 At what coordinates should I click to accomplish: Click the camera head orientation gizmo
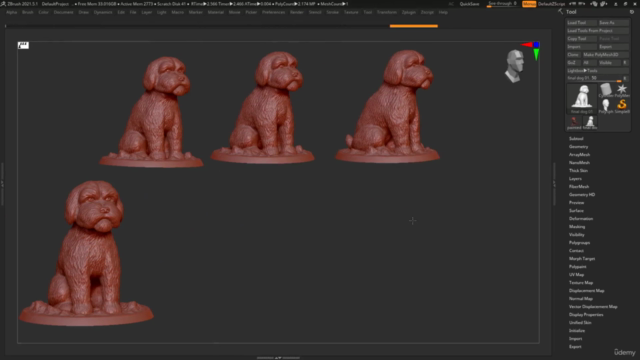pos(514,66)
